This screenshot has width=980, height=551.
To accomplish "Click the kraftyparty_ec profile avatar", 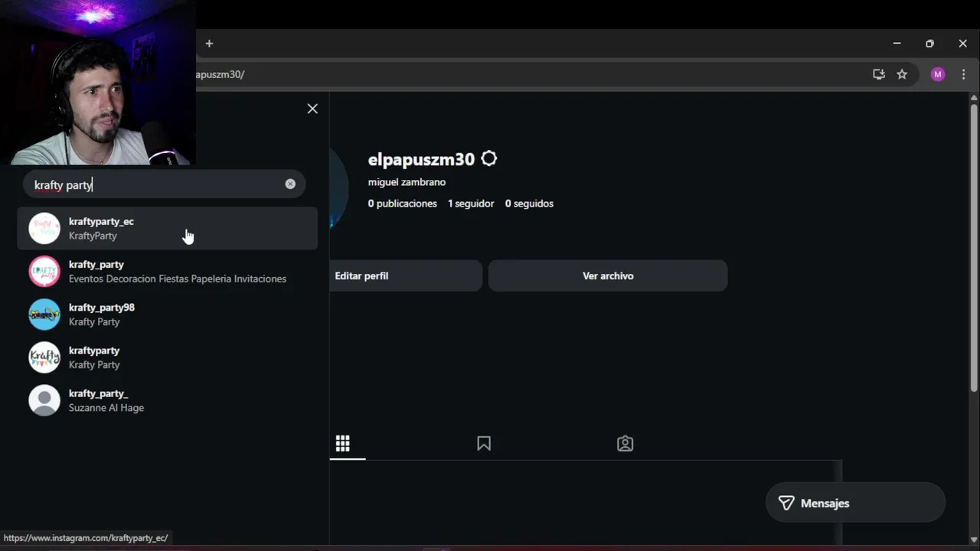I will (x=44, y=228).
